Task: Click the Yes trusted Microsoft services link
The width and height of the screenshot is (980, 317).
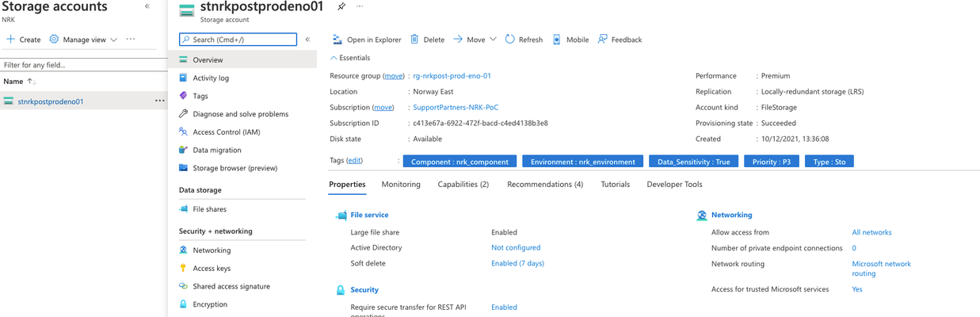Action: coord(857,289)
